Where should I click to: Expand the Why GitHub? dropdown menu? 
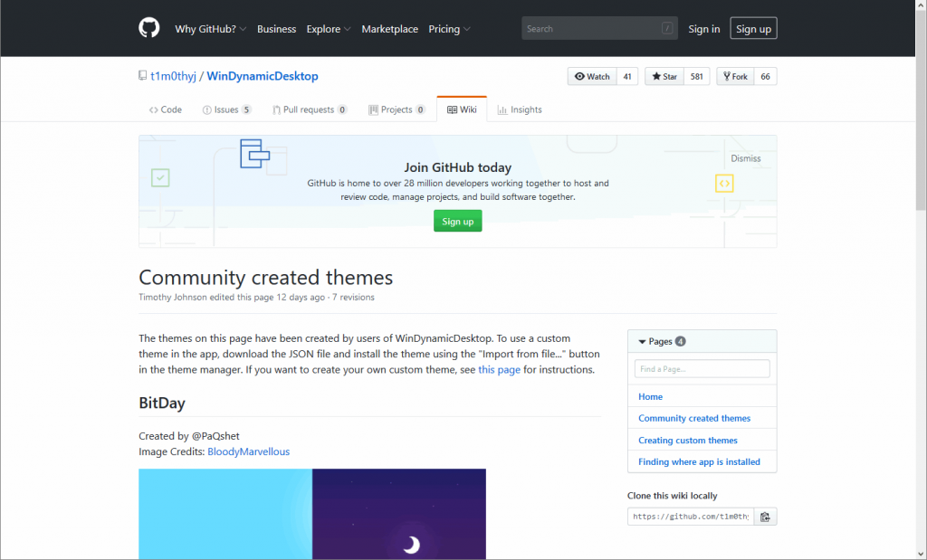(210, 29)
